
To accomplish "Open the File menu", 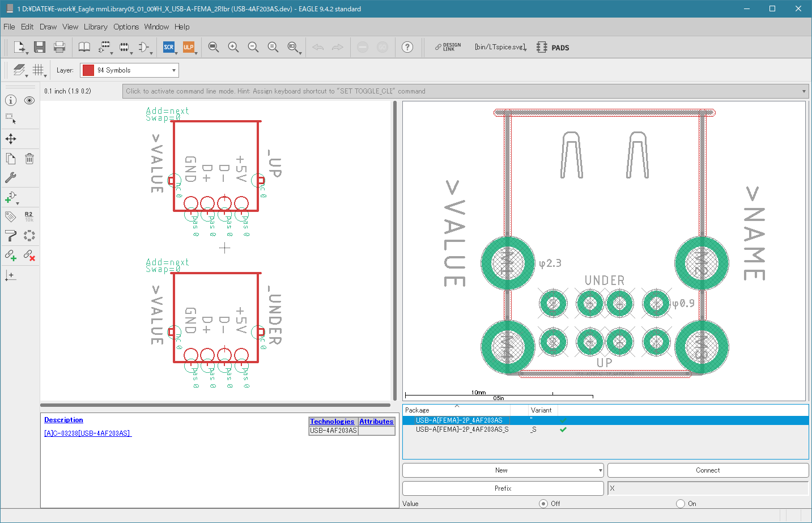I will 9,27.
